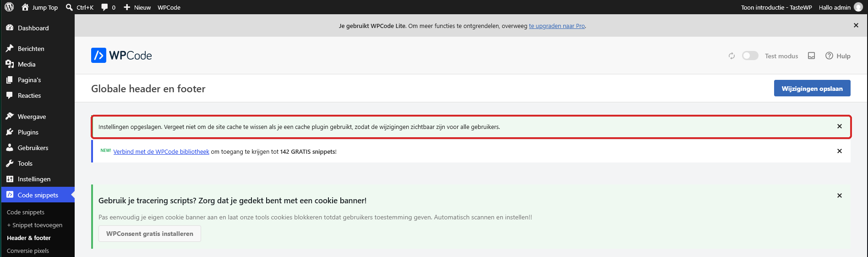
Task: Select the Code snippets main menu
Action: tap(37, 195)
